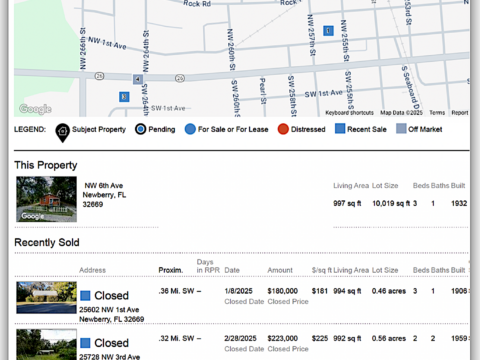The width and height of the screenshot is (480, 360).
Task: Click the $180,000 closed price
Action: [283, 291]
